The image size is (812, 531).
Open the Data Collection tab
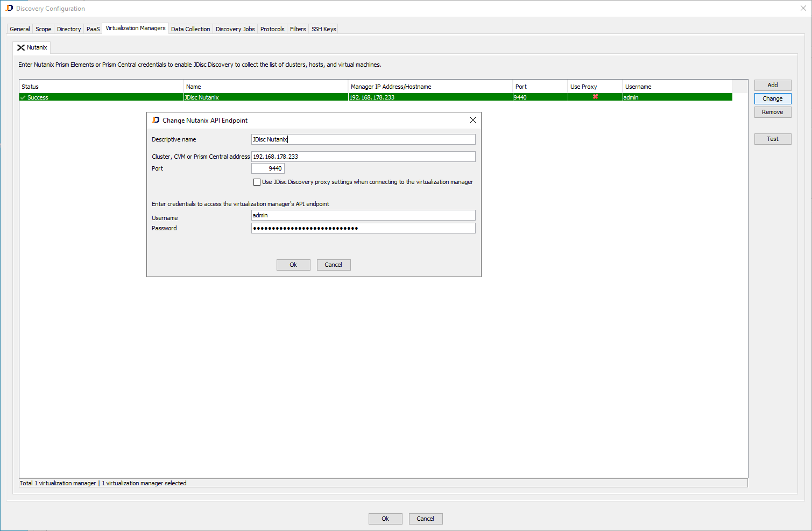pyautogui.click(x=190, y=29)
